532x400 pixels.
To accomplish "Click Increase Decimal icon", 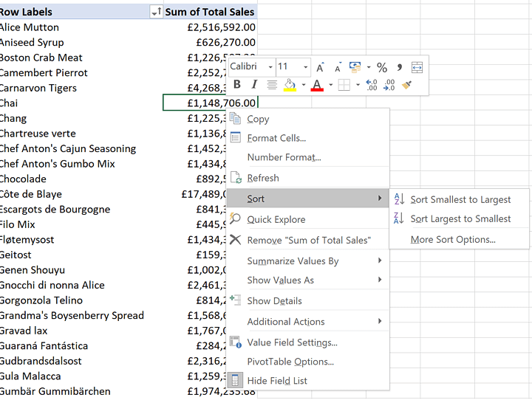I will pyautogui.click(x=372, y=85).
